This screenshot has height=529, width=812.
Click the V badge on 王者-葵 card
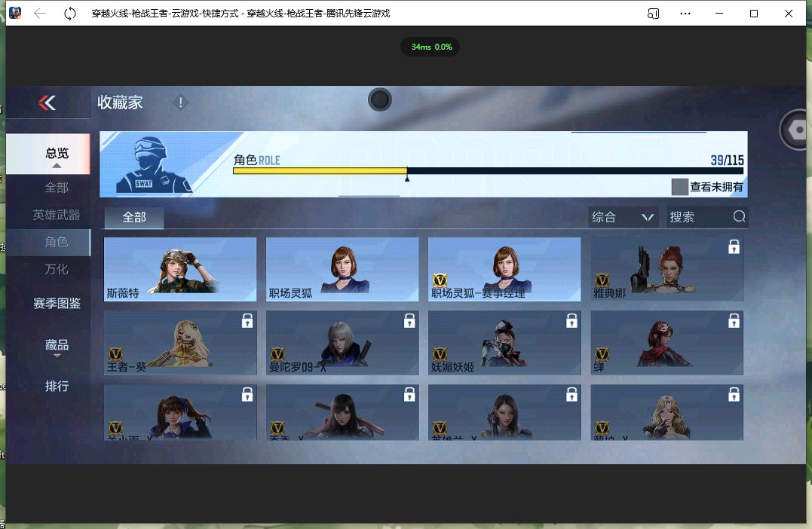pos(115,355)
